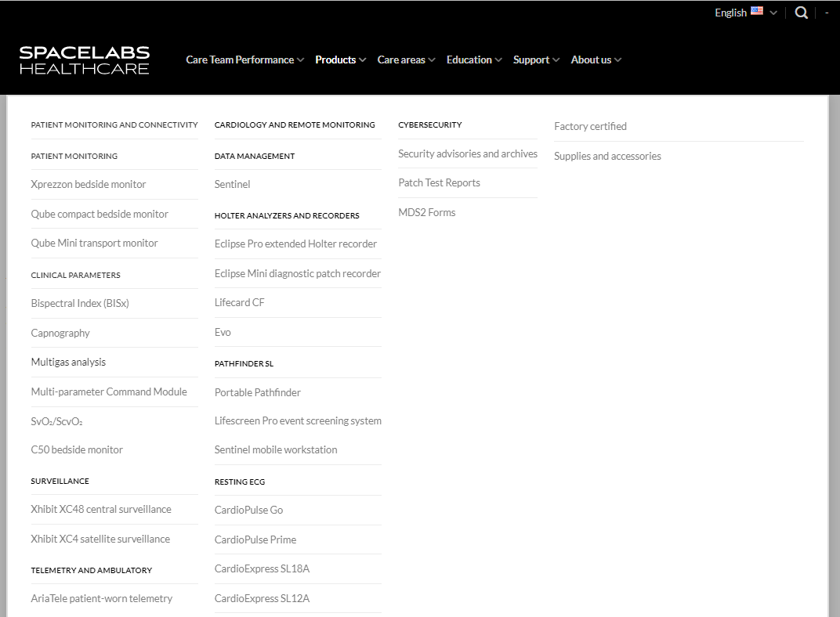The height and width of the screenshot is (617, 840).
Task: Open the Sentinel data management link
Action: [233, 185]
